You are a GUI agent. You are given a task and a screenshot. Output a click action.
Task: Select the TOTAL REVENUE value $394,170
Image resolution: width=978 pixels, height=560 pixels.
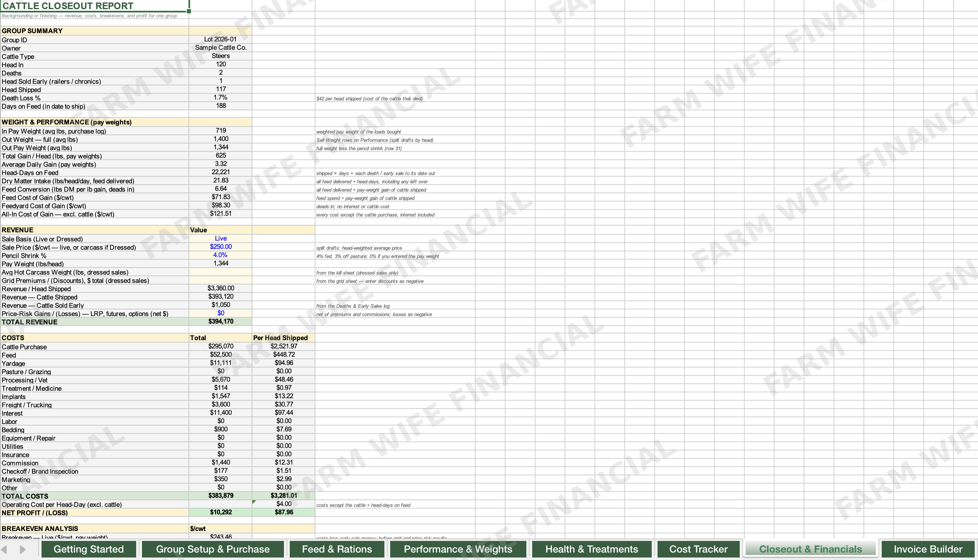click(x=220, y=321)
